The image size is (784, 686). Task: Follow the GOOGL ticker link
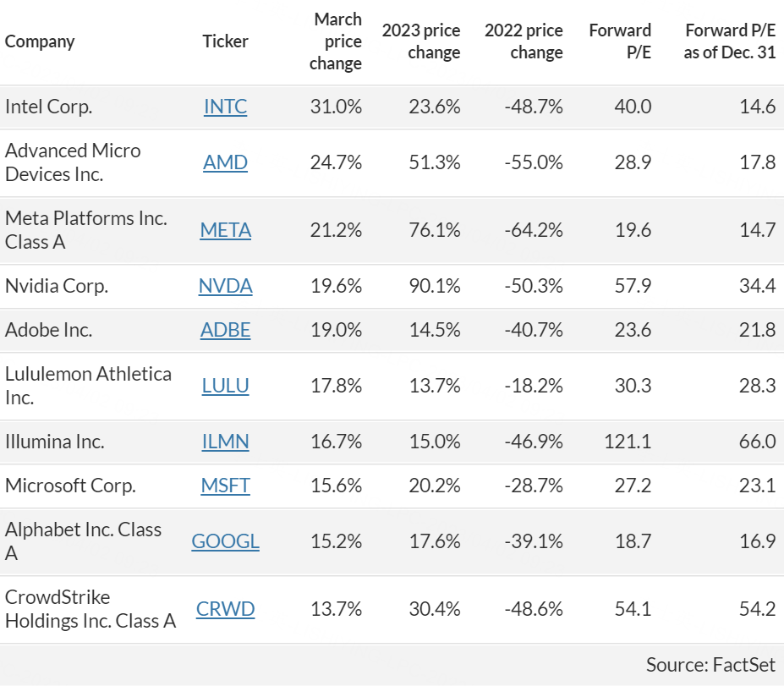coord(225,541)
